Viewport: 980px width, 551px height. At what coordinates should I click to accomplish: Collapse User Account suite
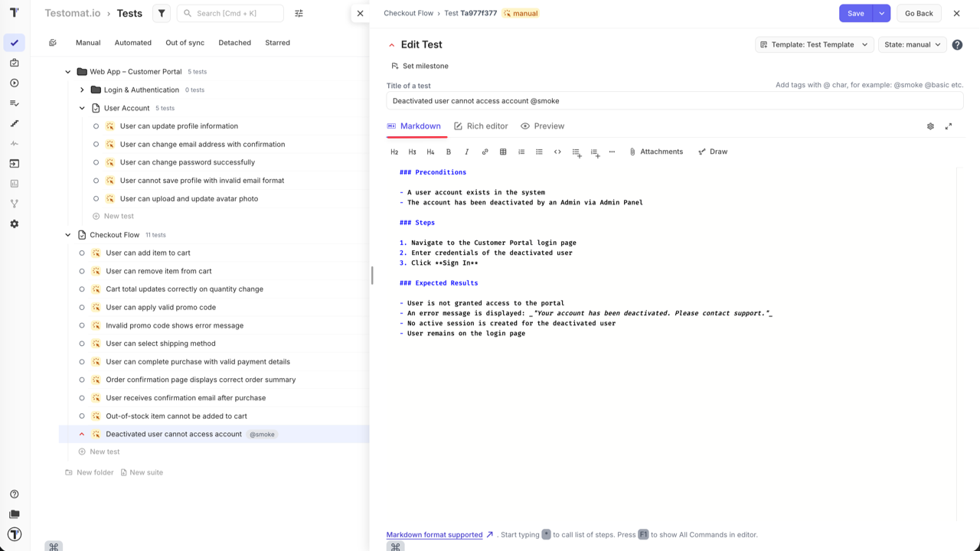pyautogui.click(x=82, y=108)
